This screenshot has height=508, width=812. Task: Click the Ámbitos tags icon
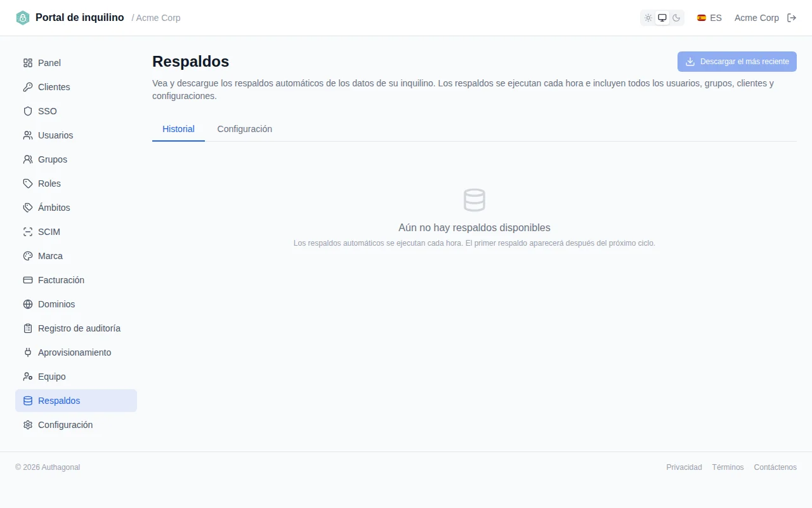click(28, 208)
